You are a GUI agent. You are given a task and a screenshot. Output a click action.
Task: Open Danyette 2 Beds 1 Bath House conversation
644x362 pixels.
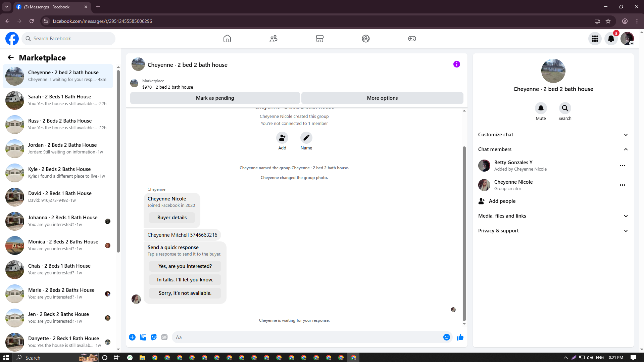[x=58, y=342]
